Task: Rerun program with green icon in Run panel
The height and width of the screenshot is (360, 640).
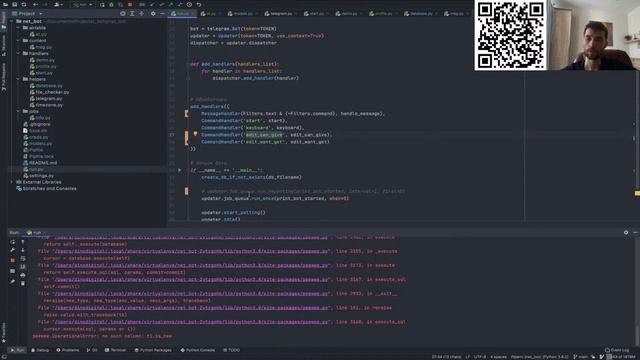Action: click(x=13, y=242)
